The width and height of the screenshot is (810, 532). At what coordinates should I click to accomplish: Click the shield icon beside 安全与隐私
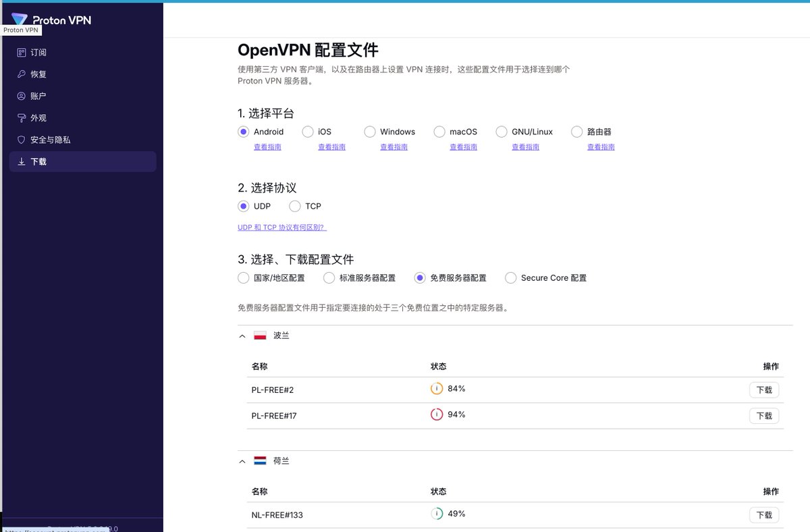tap(22, 140)
